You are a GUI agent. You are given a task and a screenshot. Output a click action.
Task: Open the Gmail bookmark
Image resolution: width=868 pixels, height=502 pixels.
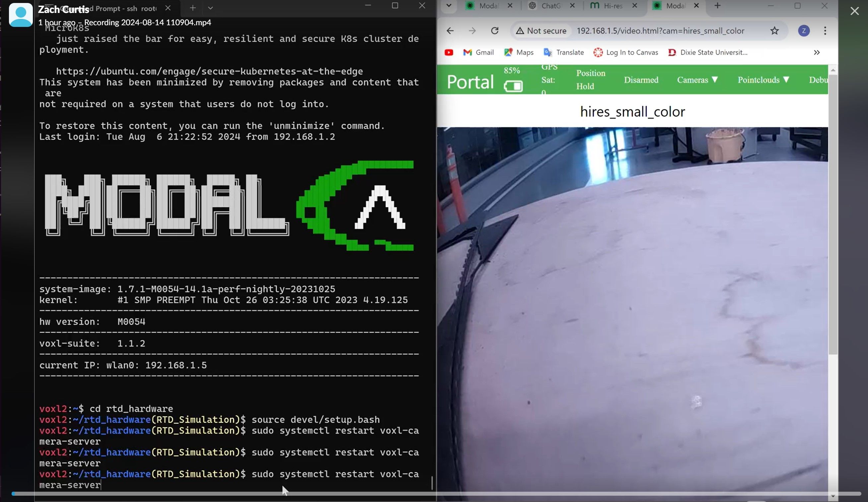[x=478, y=52]
